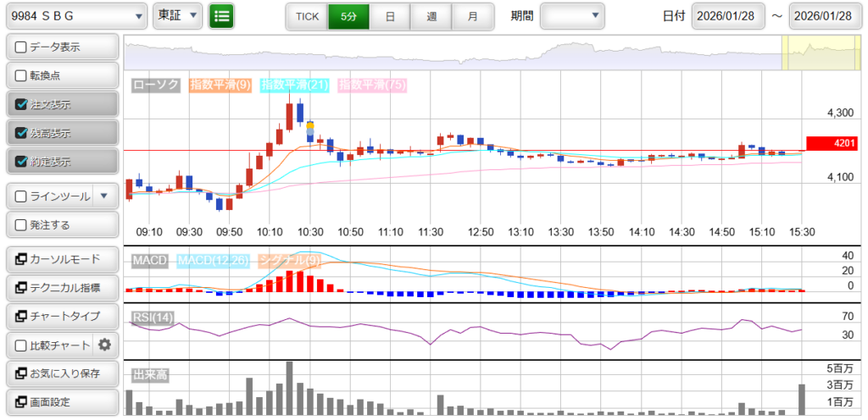Click the start date field 2026/01/28

click(x=728, y=16)
